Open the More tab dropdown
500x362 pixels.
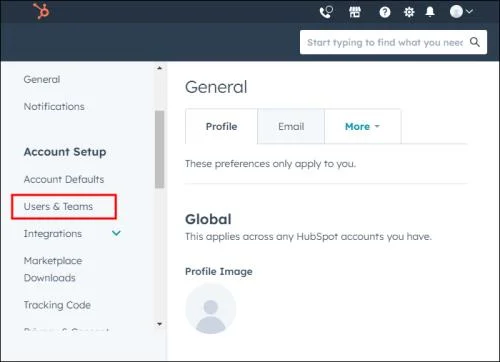click(363, 126)
